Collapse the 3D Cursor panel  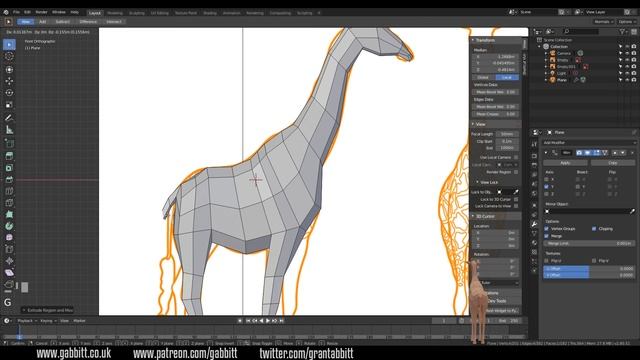(x=473, y=216)
